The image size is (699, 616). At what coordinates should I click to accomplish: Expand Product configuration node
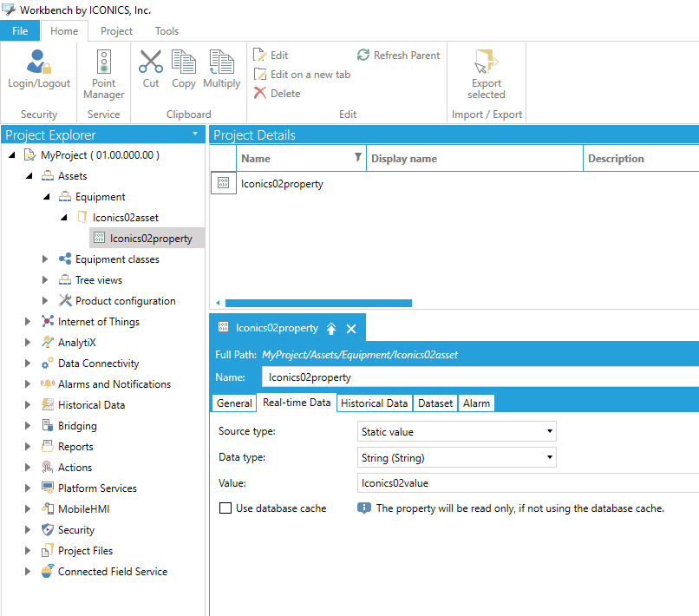pos(45,301)
